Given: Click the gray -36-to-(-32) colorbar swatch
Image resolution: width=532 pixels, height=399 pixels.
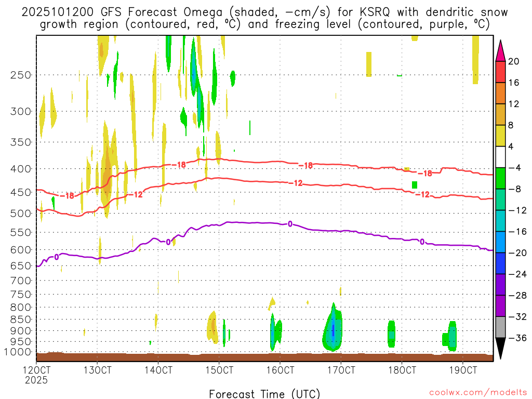Looking at the screenshot, I should click(500, 327).
